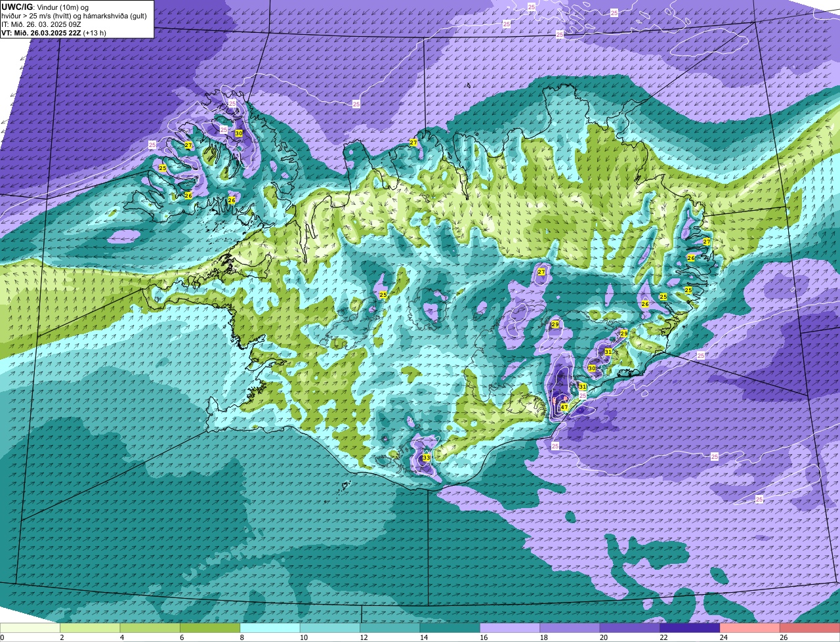Click the 14–16 m/s dark teal swatch
The image size is (840, 642).
coord(450,628)
